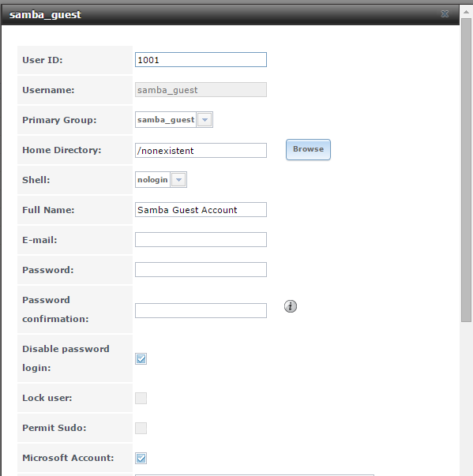Close the samba_guest dialog
The height and width of the screenshot is (476, 473).
(x=445, y=13)
